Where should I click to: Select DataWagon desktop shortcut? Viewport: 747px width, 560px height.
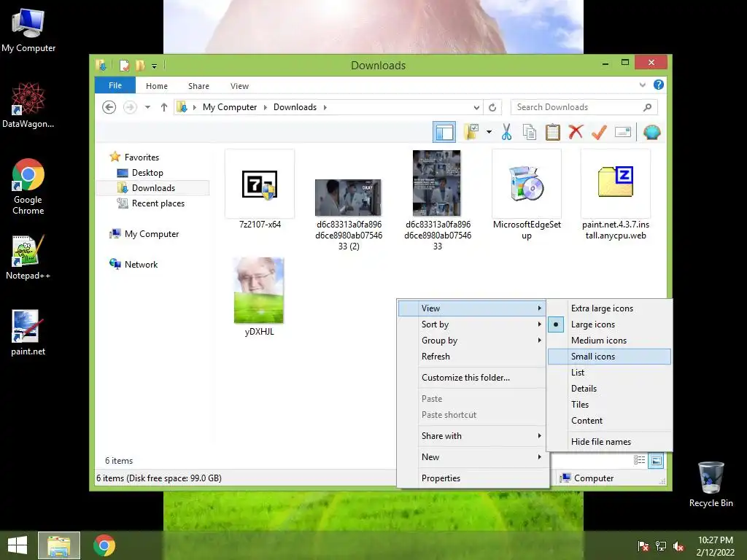[x=28, y=105]
